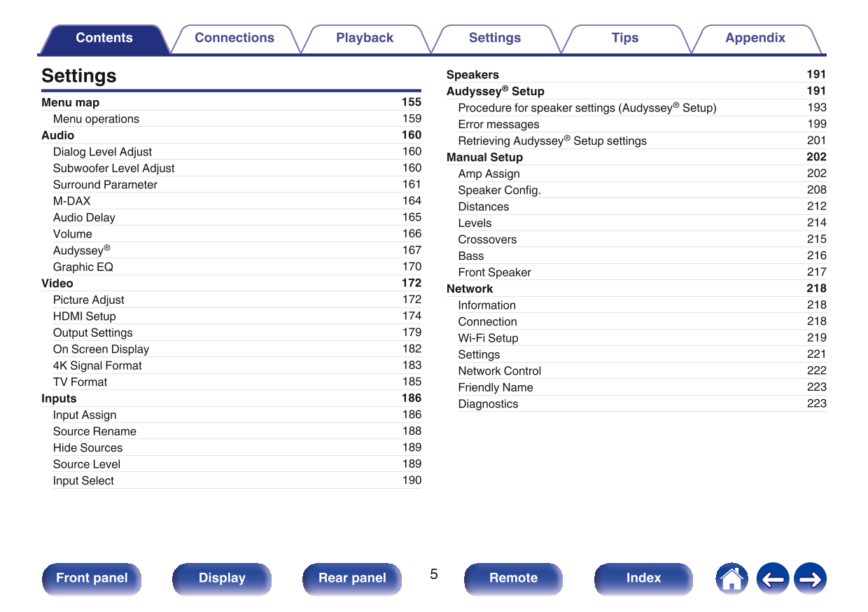
Task: Click the Display button
Action: tap(222, 578)
